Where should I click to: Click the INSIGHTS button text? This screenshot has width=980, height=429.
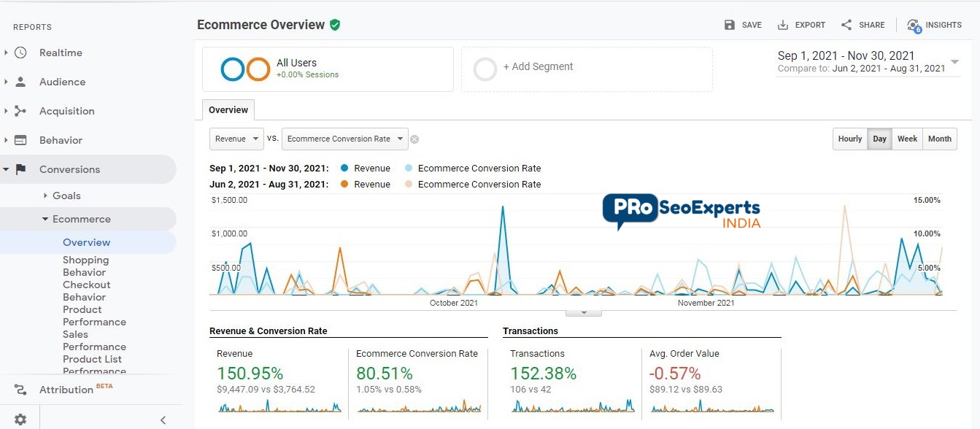(944, 25)
